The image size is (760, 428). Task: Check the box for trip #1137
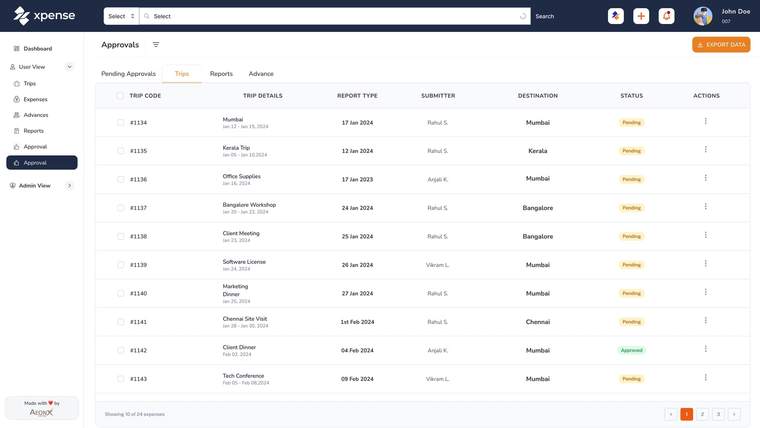pyautogui.click(x=120, y=208)
